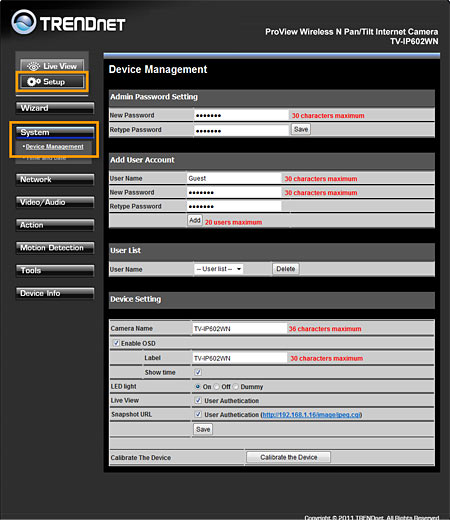This screenshot has width=450, height=520.
Task: Open the Device Info menu
Action: pyautogui.click(x=55, y=293)
